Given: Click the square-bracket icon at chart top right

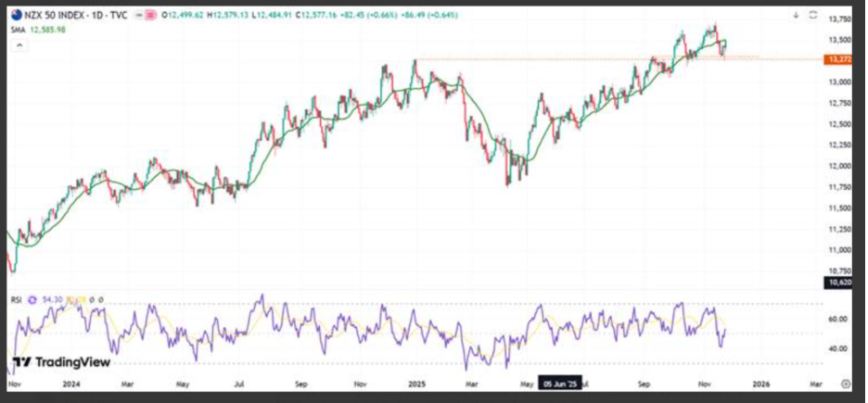Looking at the screenshot, I should point(813,16).
